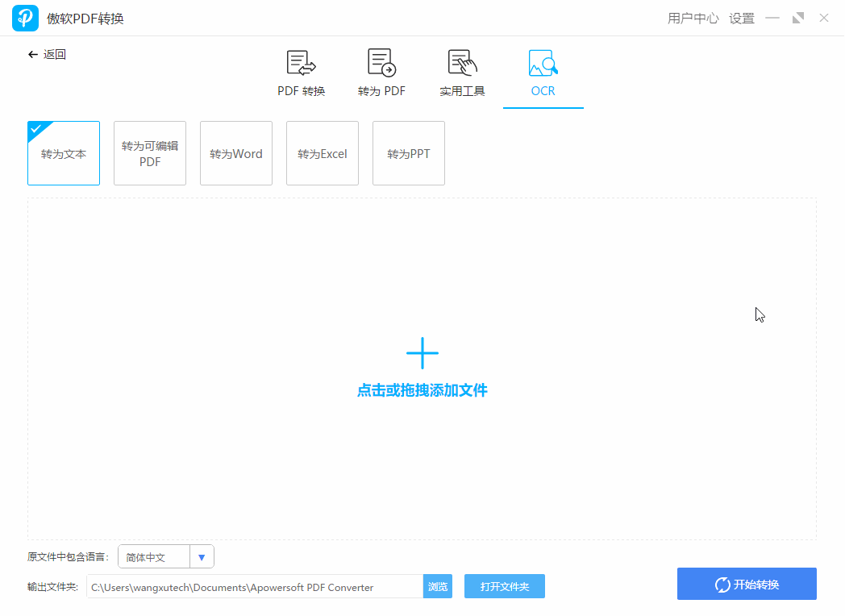
Task: Choose the 转为Excel option
Action: [323, 153]
